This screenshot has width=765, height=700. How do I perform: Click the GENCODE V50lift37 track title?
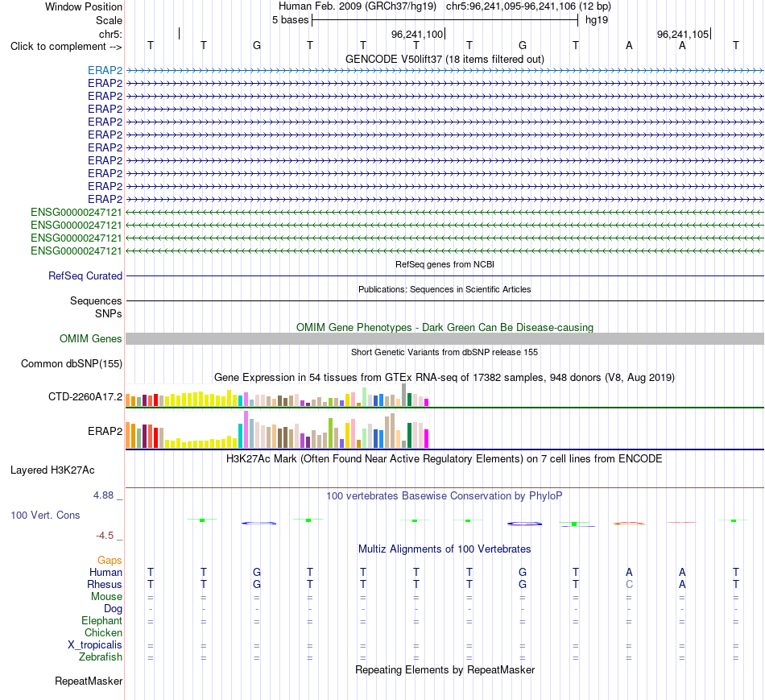pos(445,59)
